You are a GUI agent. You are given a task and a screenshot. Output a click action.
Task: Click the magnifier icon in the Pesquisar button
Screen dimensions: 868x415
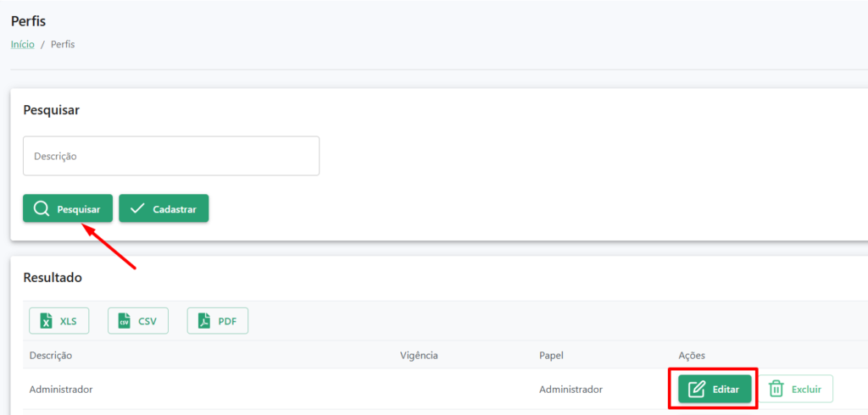click(42, 208)
